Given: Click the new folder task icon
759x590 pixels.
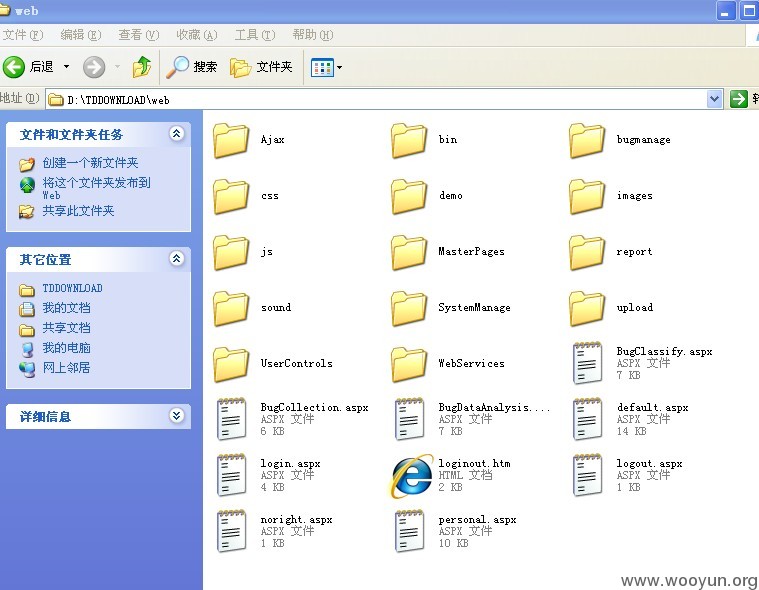Looking at the screenshot, I should (x=27, y=165).
